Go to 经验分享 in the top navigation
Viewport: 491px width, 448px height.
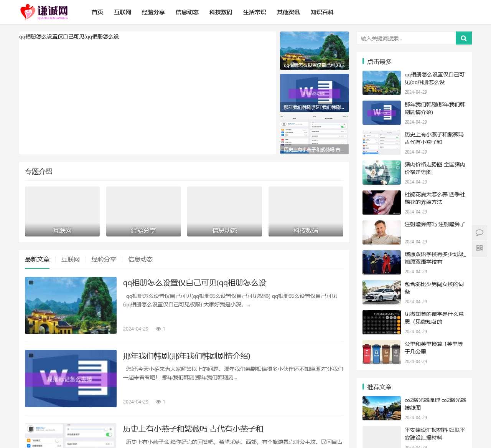[153, 12]
